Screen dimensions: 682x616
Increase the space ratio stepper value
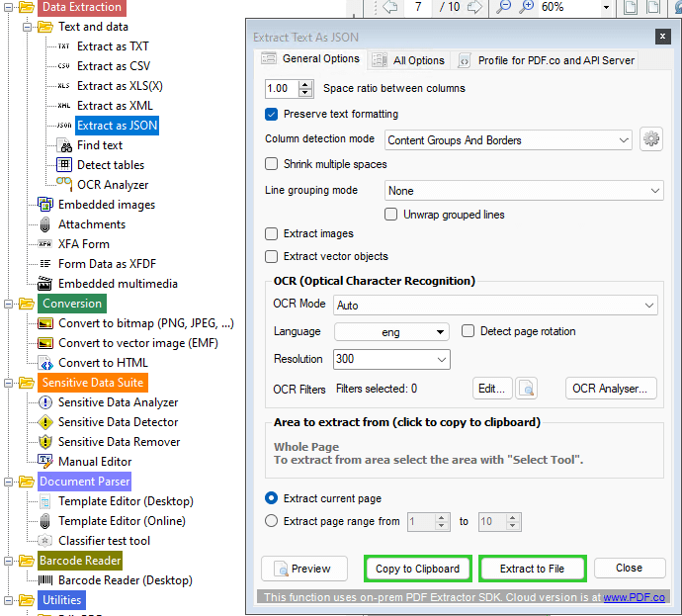click(305, 84)
